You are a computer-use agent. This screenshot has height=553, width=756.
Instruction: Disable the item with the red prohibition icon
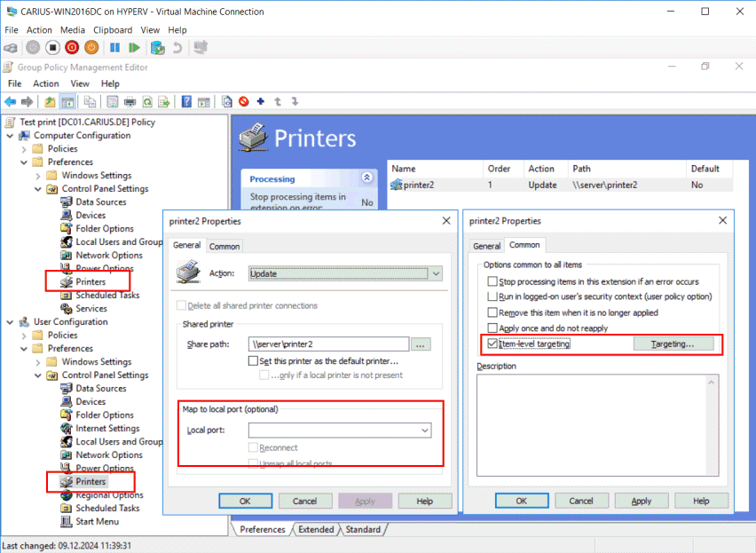coord(244,102)
